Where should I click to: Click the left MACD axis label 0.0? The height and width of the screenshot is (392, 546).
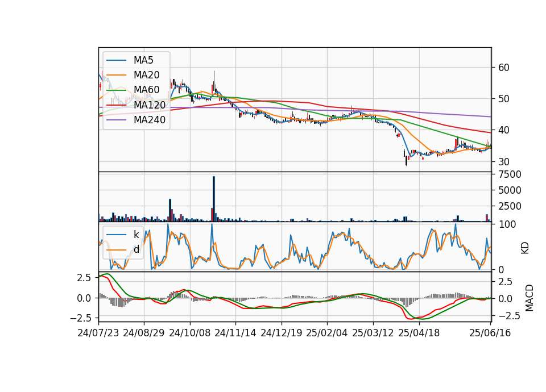pyautogui.click(x=84, y=298)
